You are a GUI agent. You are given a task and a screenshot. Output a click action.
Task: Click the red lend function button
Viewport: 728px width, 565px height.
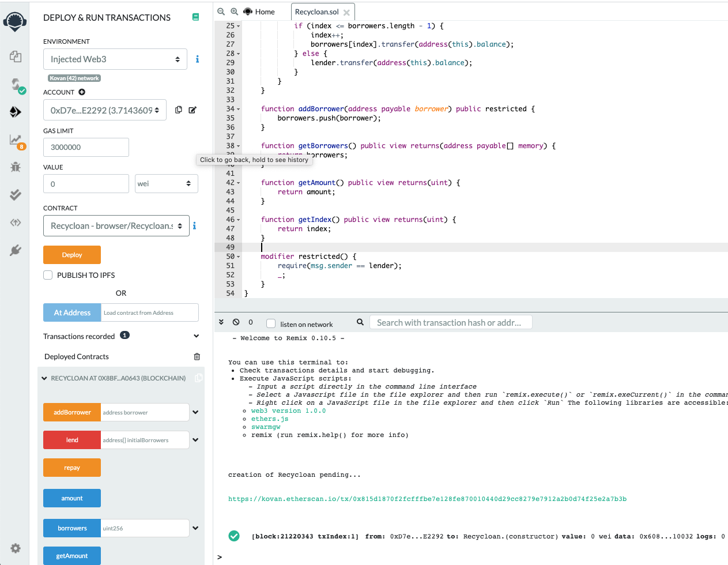click(x=72, y=440)
